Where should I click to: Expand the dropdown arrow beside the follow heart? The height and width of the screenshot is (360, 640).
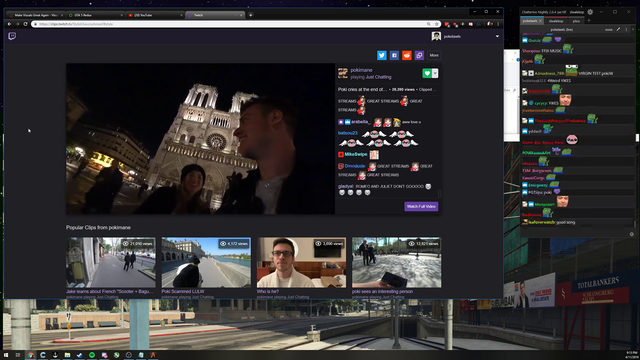tap(435, 73)
